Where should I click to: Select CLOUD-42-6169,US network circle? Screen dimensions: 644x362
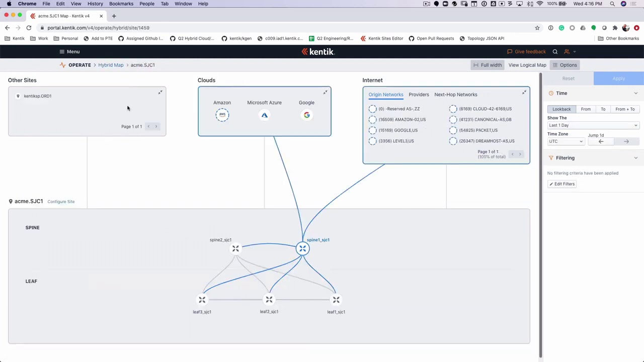click(453, 109)
